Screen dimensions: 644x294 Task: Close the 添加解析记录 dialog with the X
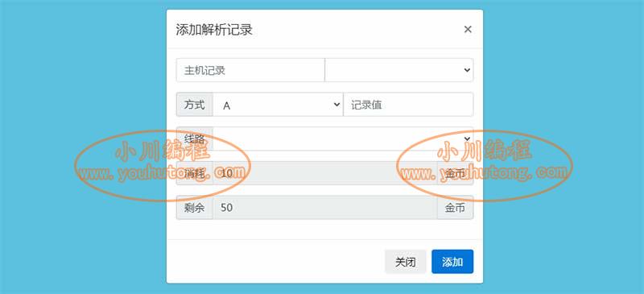point(468,29)
